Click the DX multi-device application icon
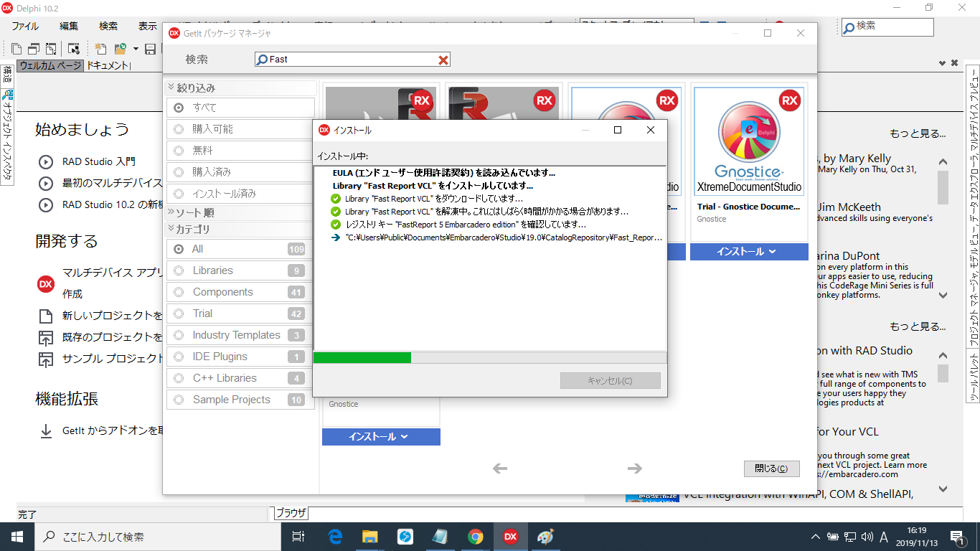Screen dimensions: 980x551 pyautogui.click(x=46, y=283)
